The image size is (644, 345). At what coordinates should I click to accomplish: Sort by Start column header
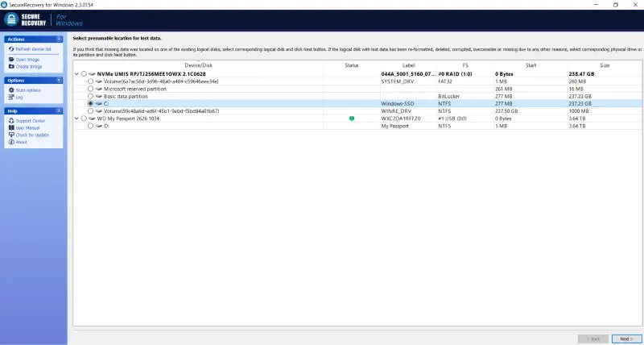tap(530, 65)
